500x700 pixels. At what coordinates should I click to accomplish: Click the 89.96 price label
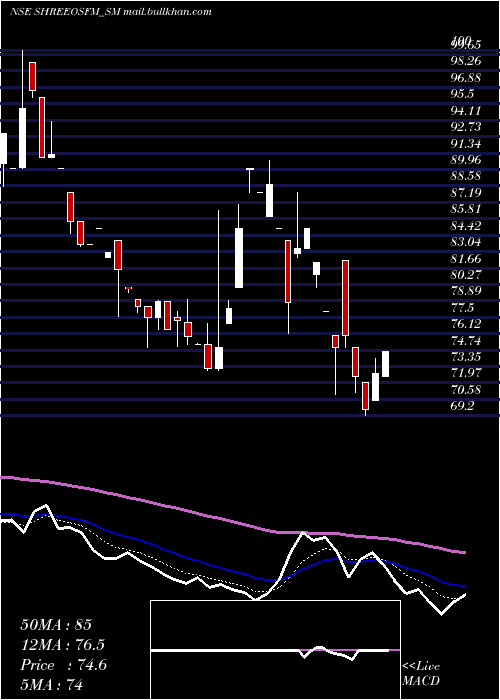466,159
